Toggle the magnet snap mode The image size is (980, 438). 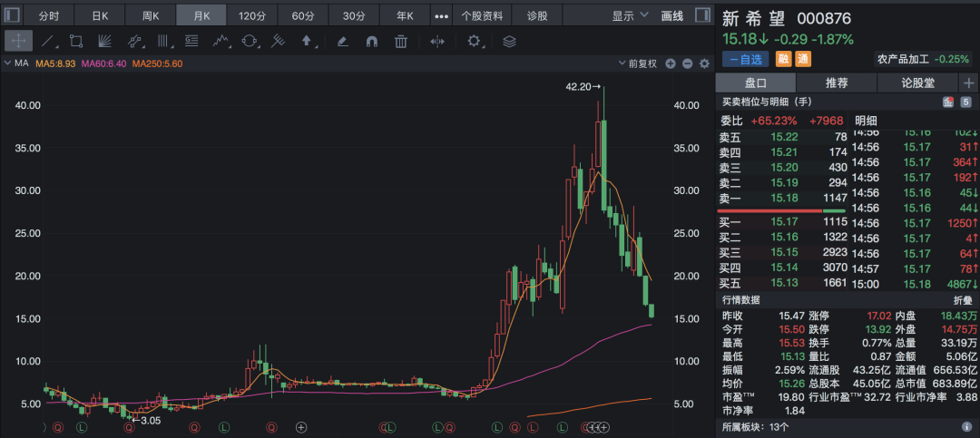372,41
